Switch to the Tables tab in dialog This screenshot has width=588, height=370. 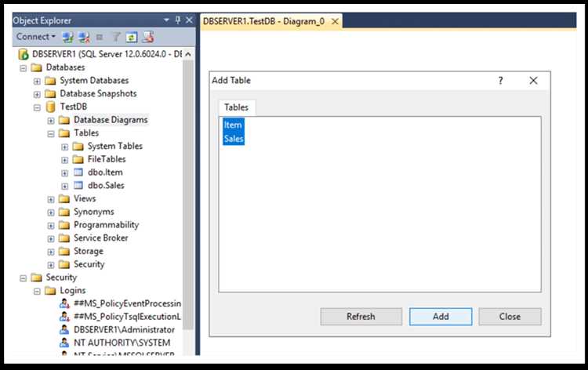point(236,107)
